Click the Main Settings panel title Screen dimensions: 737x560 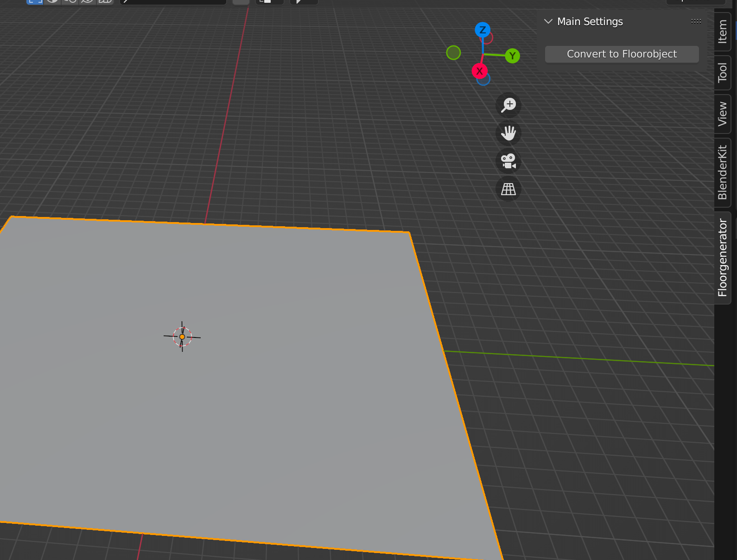point(590,22)
